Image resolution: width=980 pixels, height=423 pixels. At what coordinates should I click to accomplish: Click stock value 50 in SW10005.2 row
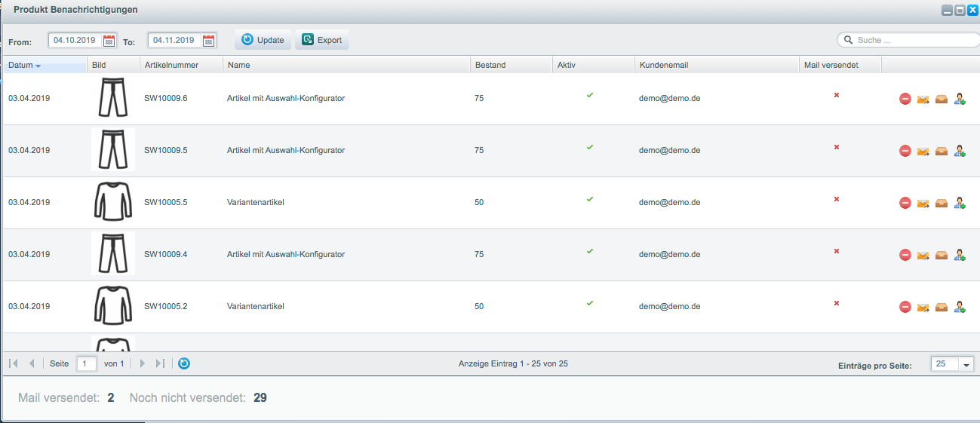479,307
